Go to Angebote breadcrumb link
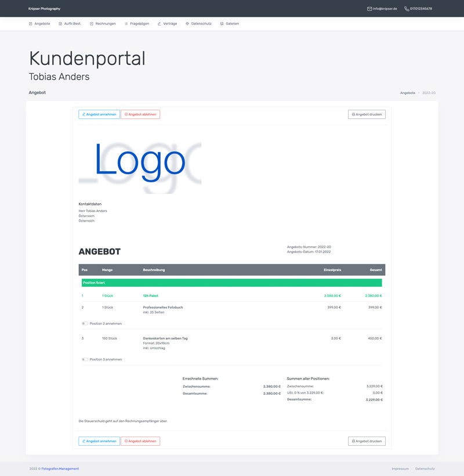 coord(407,93)
